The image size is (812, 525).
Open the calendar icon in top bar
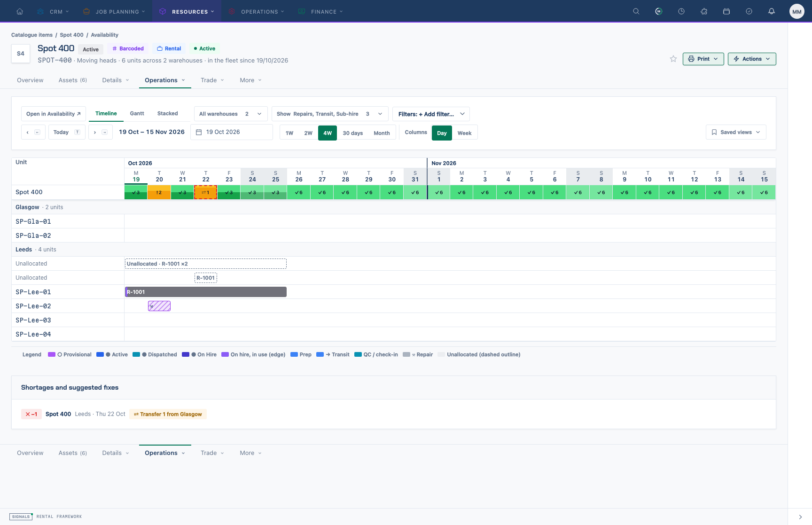point(726,11)
